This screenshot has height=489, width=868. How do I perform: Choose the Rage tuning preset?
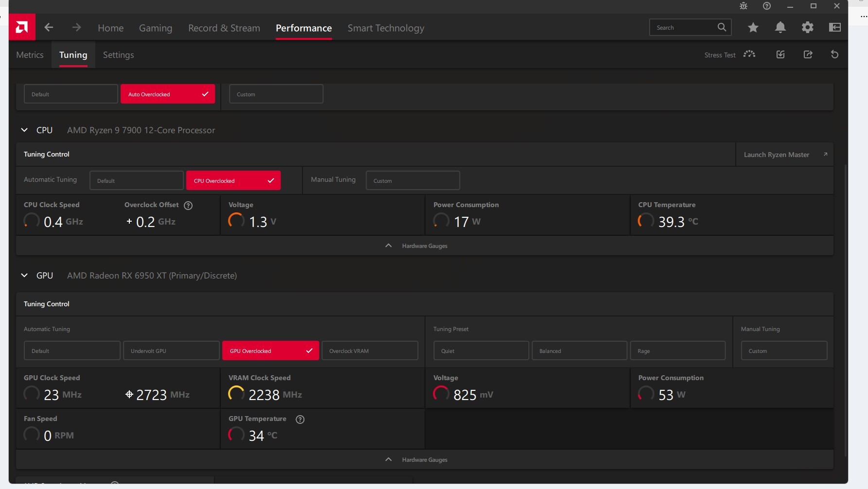pyautogui.click(x=678, y=350)
